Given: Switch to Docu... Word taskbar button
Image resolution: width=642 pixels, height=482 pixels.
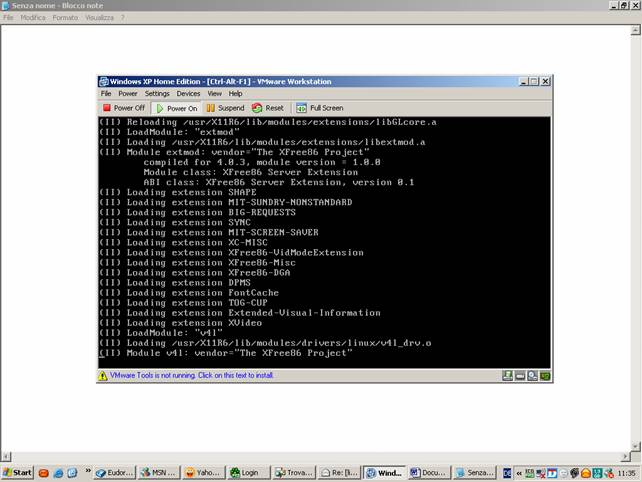Looking at the screenshot, I should tap(429, 473).
